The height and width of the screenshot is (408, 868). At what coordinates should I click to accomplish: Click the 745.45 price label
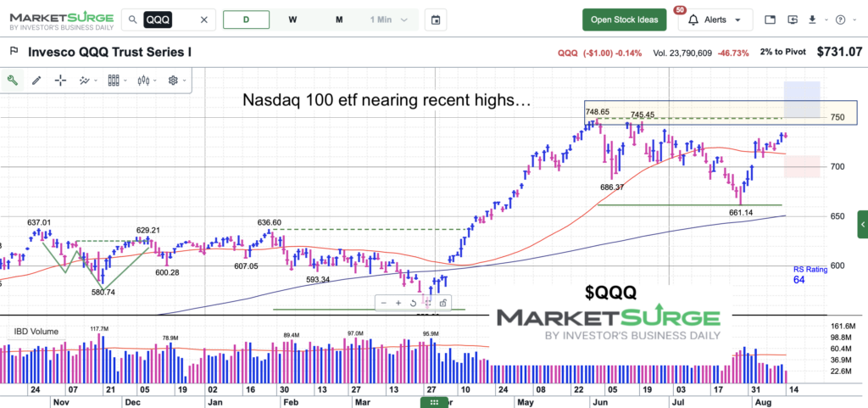click(643, 115)
